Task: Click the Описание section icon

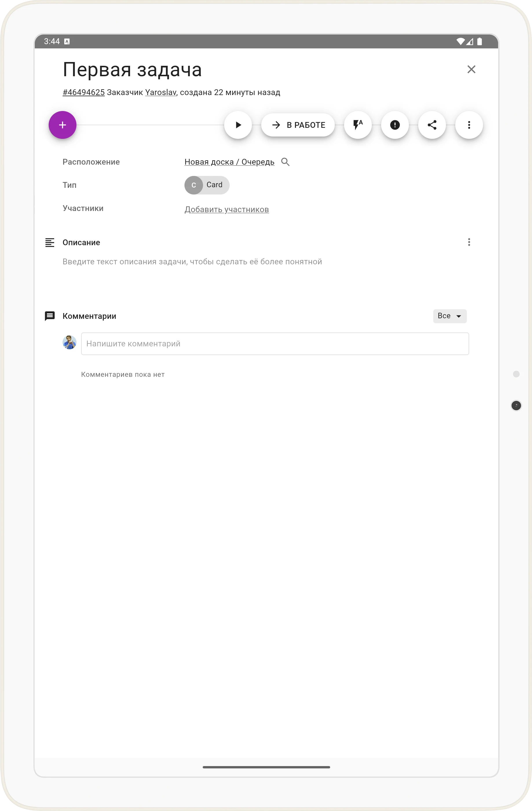Action: click(50, 242)
